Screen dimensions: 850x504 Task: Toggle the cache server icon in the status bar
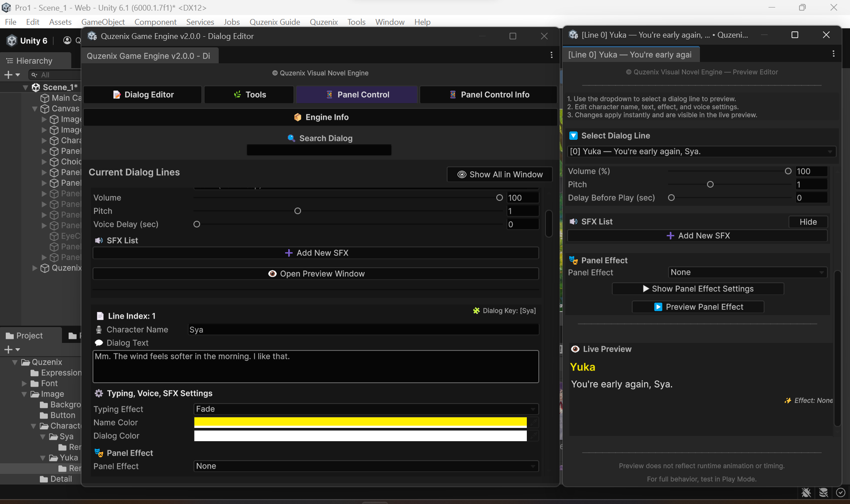[x=823, y=492]
